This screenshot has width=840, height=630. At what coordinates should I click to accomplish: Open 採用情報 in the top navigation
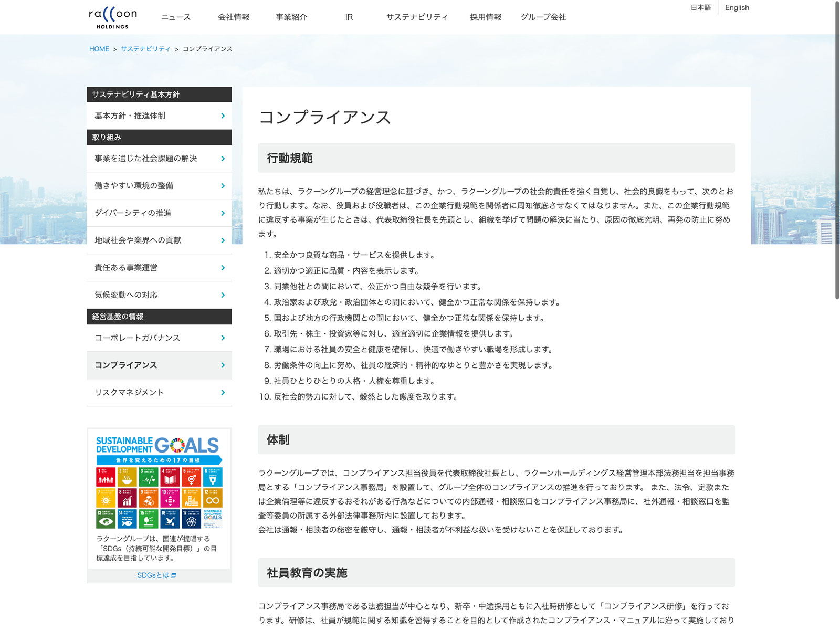pyautogui.click(x=486, y=17)
